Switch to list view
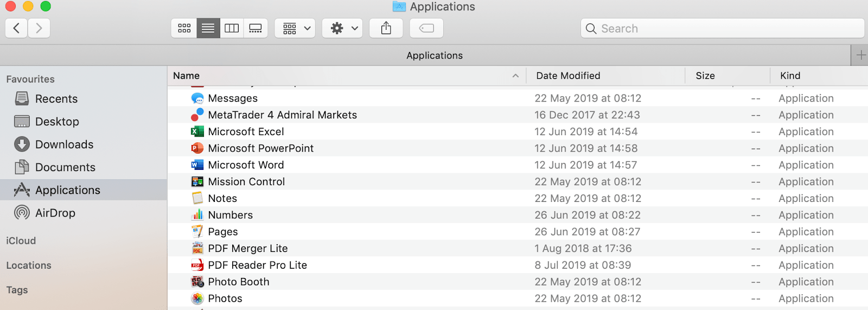The height and width of the screenshot is (310, 868). [208, 28]
